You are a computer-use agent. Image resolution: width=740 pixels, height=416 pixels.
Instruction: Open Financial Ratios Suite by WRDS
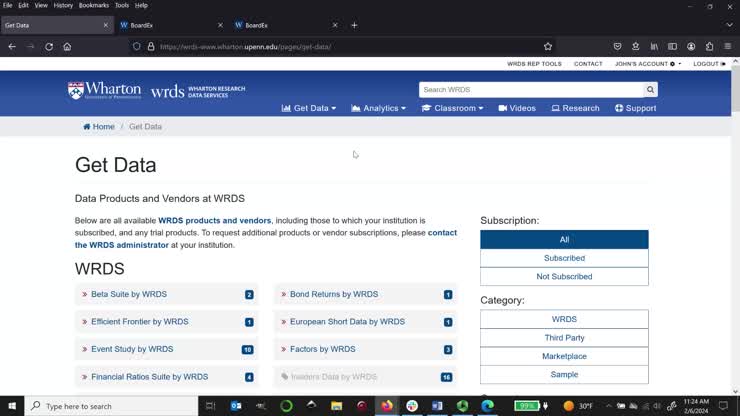pyautogui.click(x=150, y=377)
